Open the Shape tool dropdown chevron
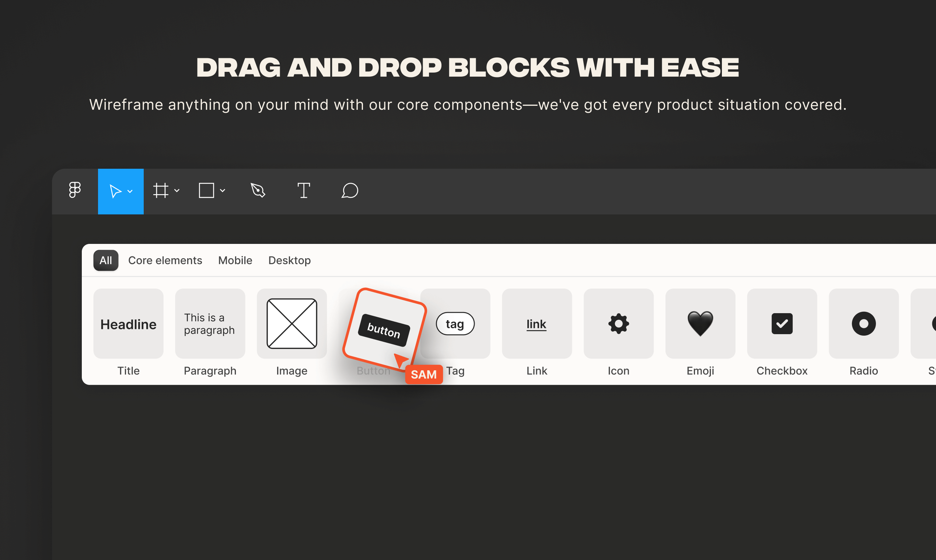The width and height of the screenshot is (936, 560). tap(223, 190)
